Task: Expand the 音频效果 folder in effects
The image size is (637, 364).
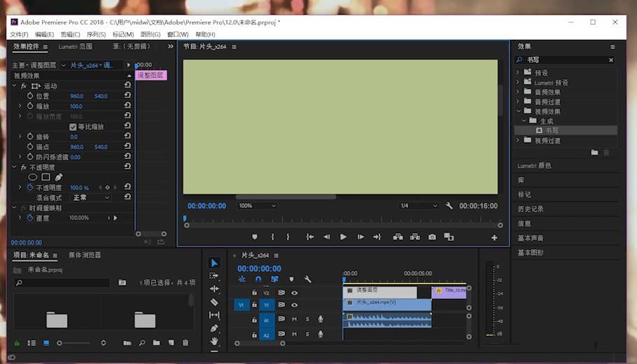Action: point(519,92)
